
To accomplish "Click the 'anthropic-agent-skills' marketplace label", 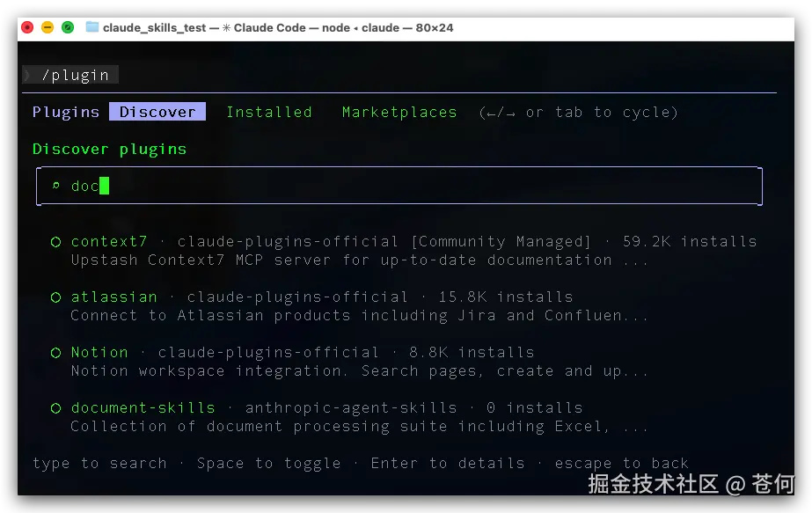I will coord(351,407).
